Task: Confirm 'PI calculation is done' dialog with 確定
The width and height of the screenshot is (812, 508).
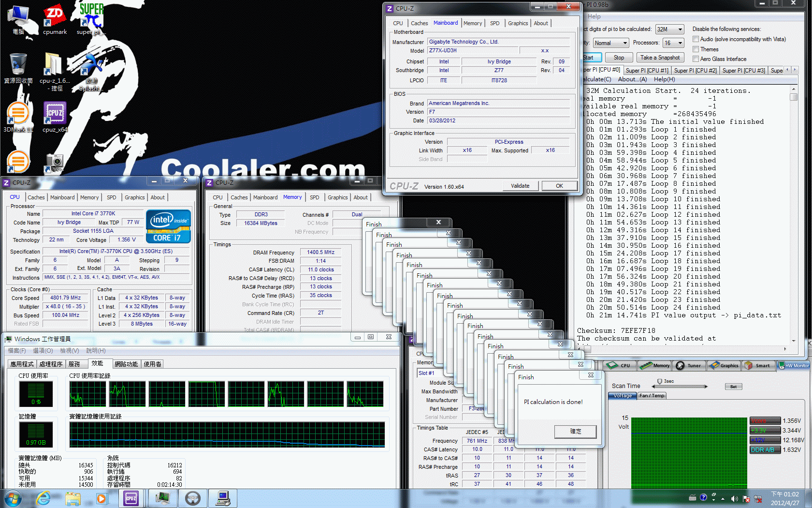Action: [575, 431]
